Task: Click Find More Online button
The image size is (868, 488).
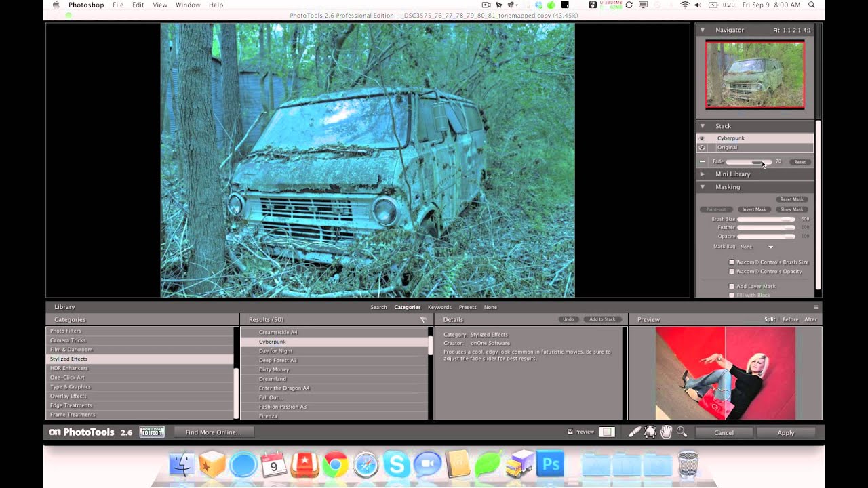Action: tap(213, 432)
